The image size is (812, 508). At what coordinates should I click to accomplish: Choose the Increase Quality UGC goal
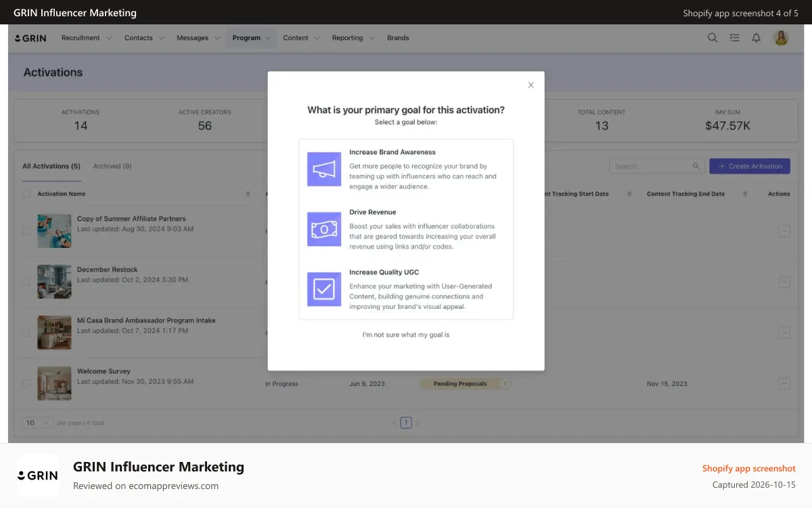406,289
